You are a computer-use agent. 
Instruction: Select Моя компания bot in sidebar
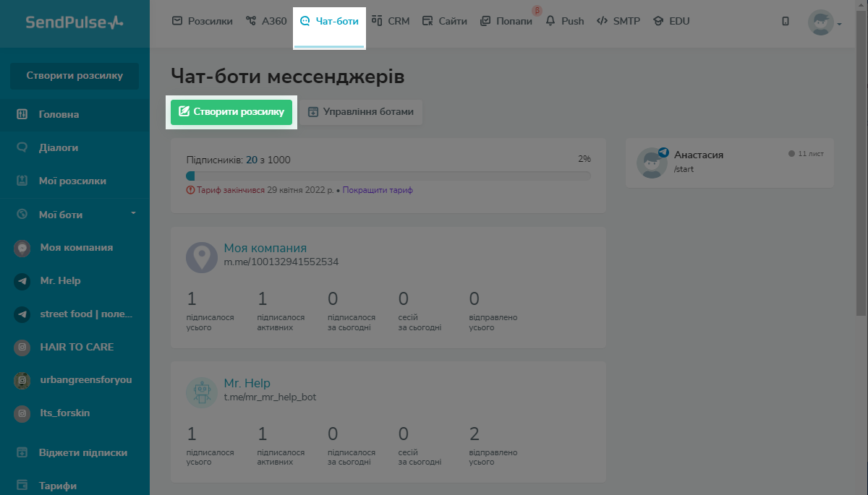tap(77, 247)
